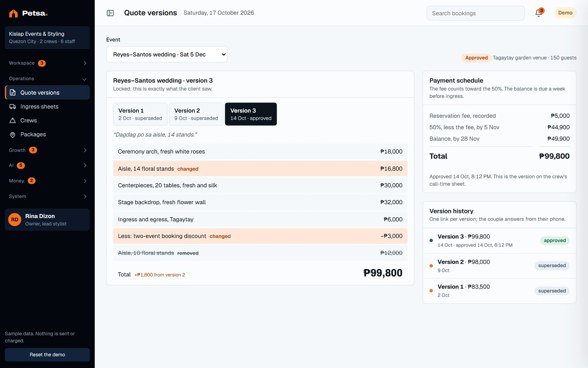Expand the Money section chevron

click(x=85, y=181)
